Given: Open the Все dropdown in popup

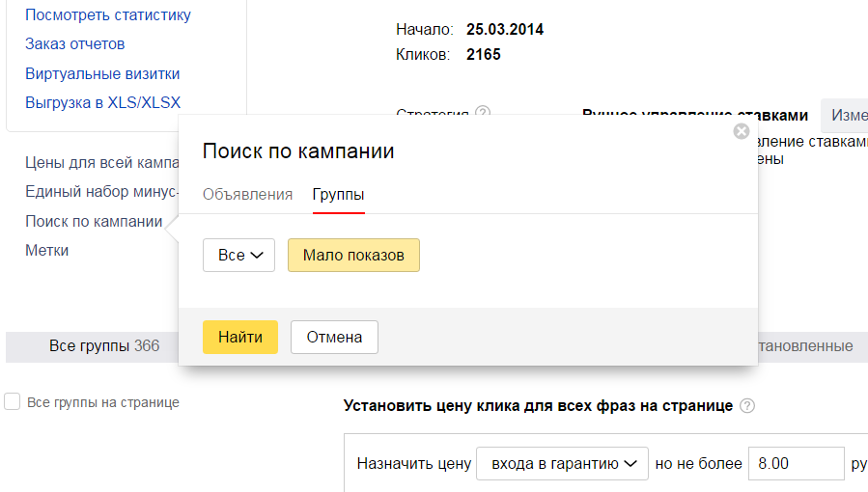Looking at the screenshot, I should pos(238,256).
